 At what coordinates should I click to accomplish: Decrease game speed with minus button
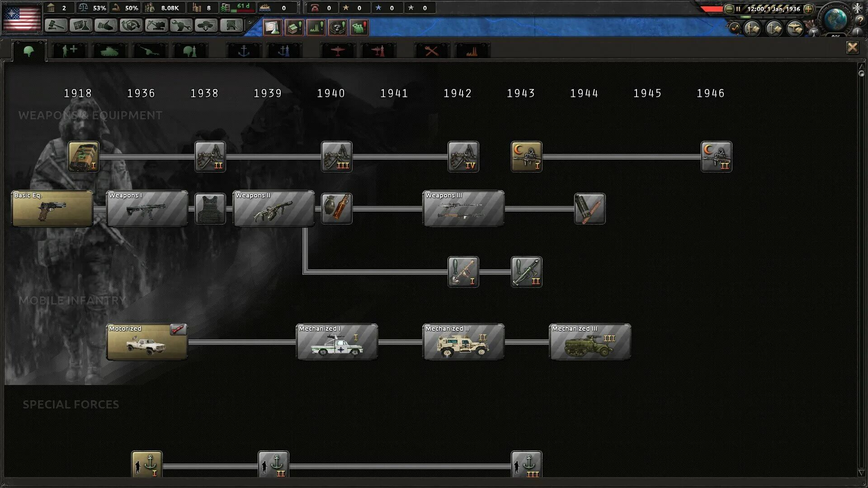tap(729, 9)
